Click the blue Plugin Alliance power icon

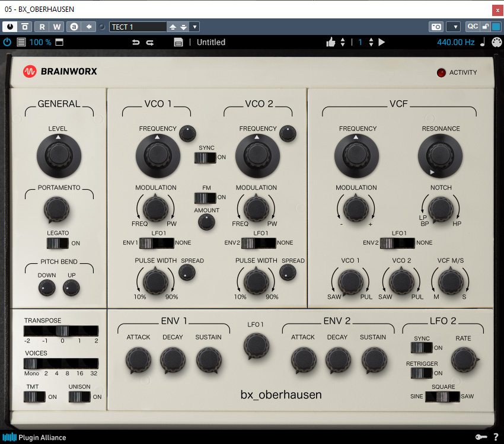click(7, 42)
